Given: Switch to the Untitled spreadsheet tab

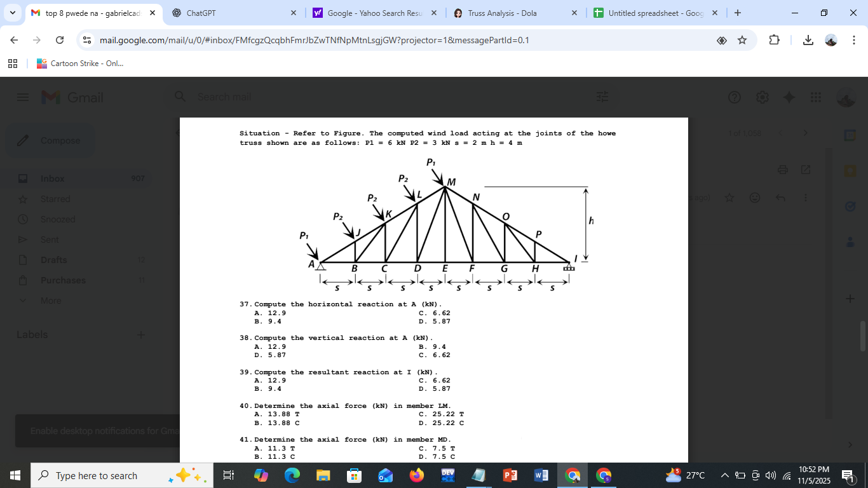Looking at the screenshot, I should click(x=654, y=13).
